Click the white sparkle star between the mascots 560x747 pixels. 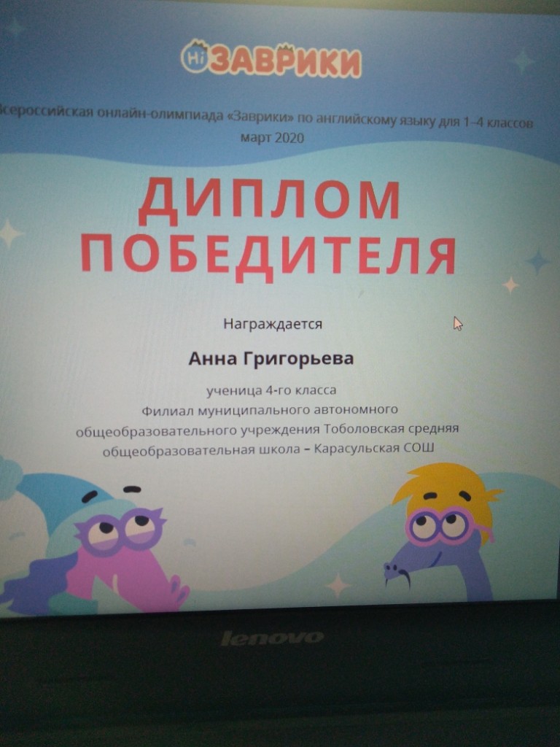338,584
